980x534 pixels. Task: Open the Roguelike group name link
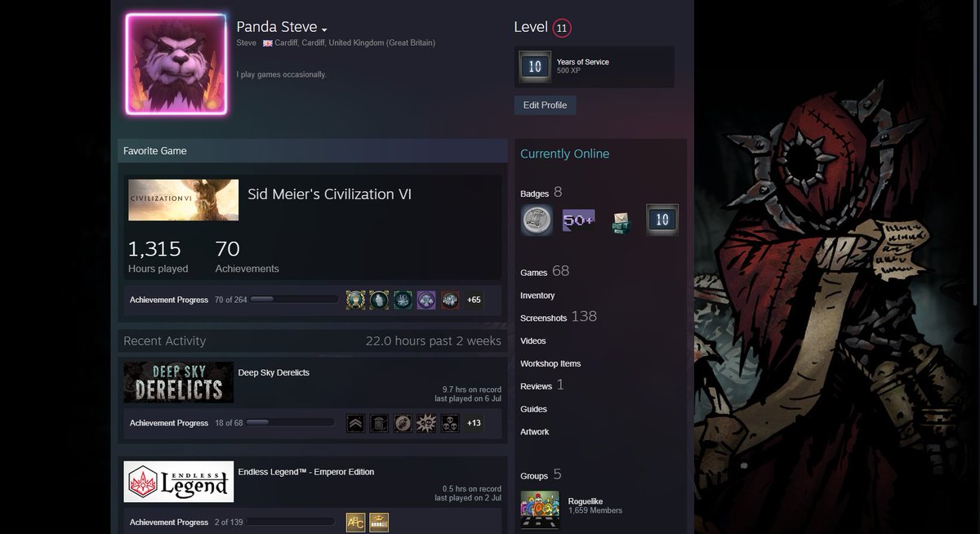click(586, 501)
